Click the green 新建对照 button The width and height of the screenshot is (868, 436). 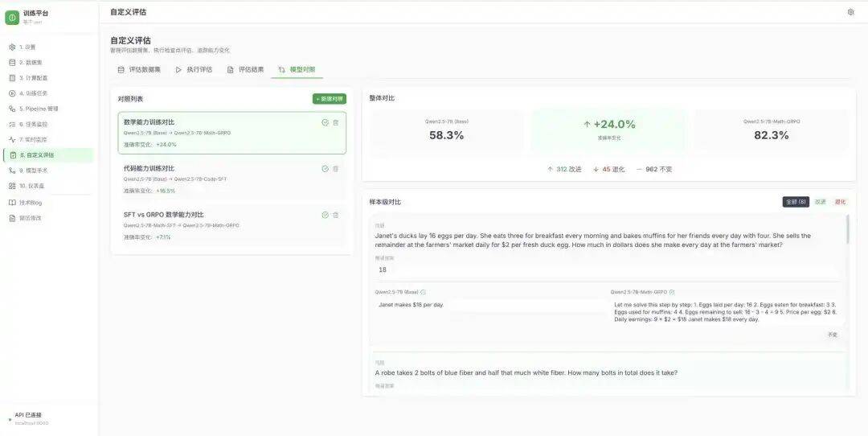(x=330, y=99)
